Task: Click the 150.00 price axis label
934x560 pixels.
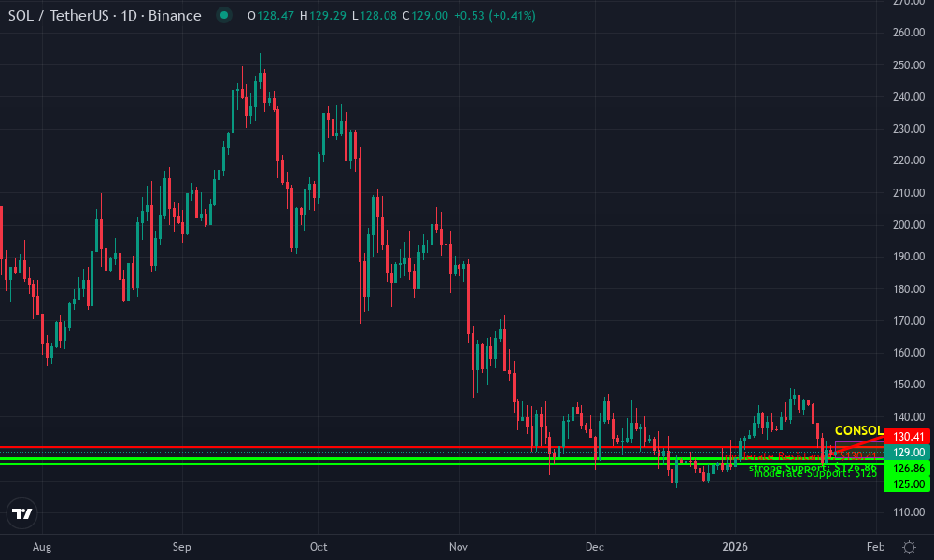Action: (909, 385)
